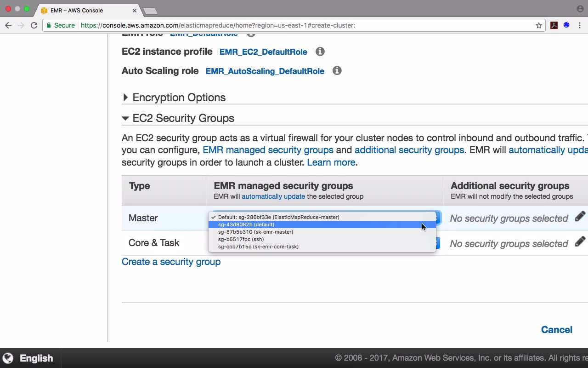Click the info icon next to Auto Scaling role
The height and width of the screenshot is (368, 588).
pyautogui.click(x=337, y=71)
